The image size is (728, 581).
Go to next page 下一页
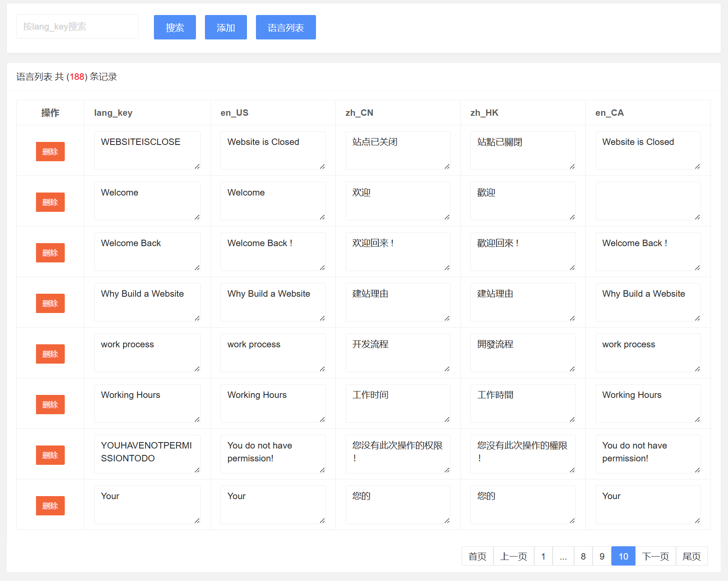click(x=656, y=556)
